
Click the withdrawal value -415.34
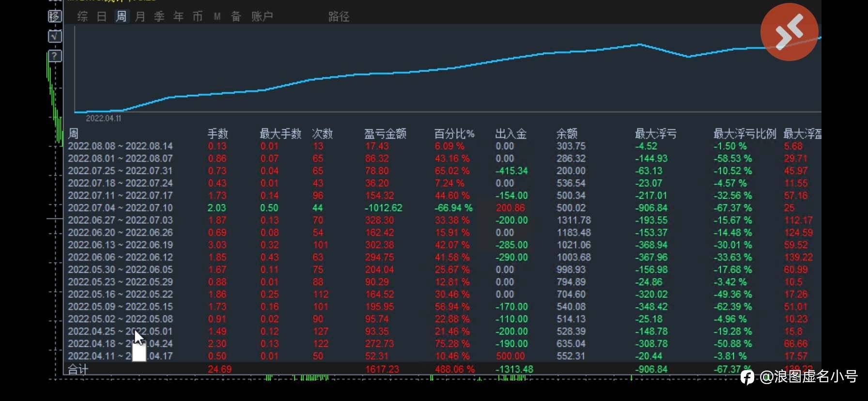[x=512, y=171]
